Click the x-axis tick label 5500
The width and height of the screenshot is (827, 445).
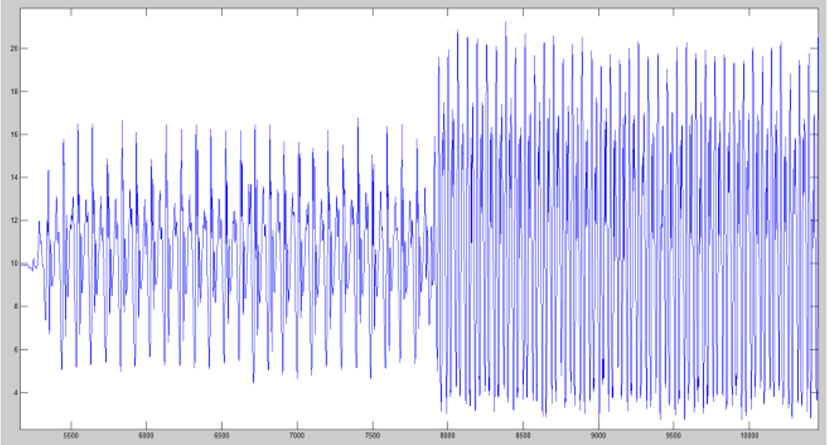coord(71,436)
